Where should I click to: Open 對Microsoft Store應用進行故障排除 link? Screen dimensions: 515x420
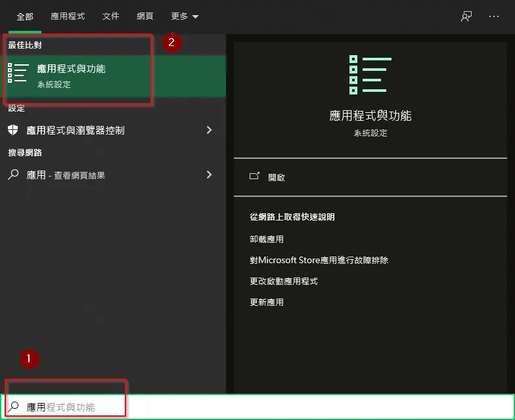point(319,261)
